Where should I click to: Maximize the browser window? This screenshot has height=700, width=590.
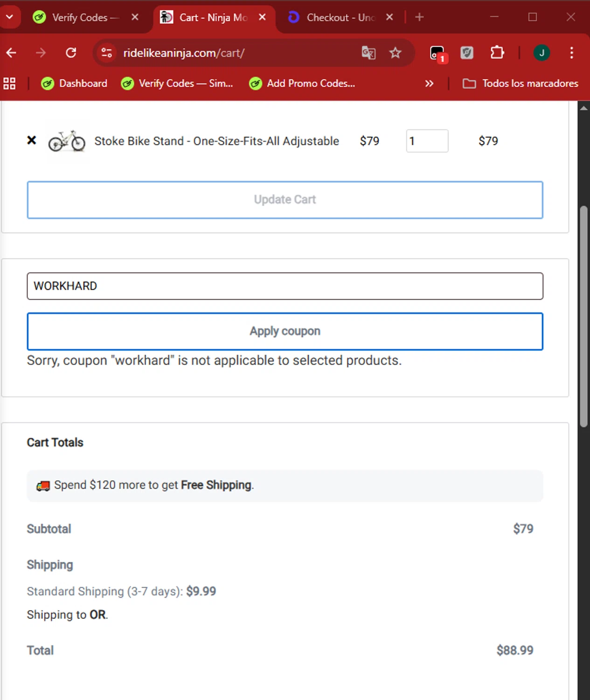tap(533, 17)
